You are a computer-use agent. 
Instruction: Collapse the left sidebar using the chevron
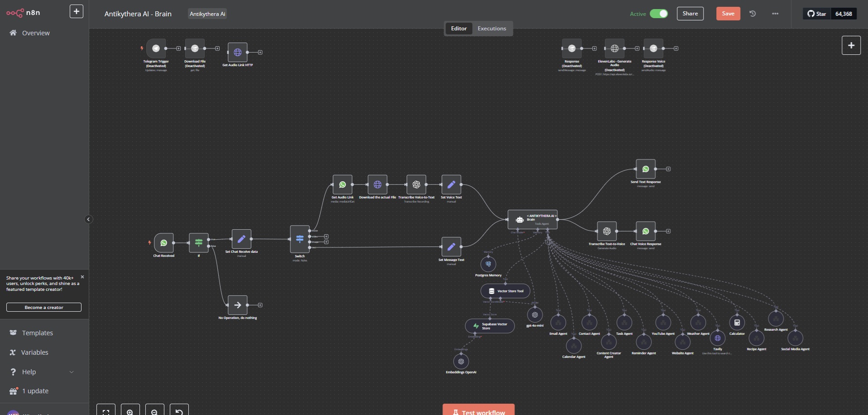pos(89,219)
